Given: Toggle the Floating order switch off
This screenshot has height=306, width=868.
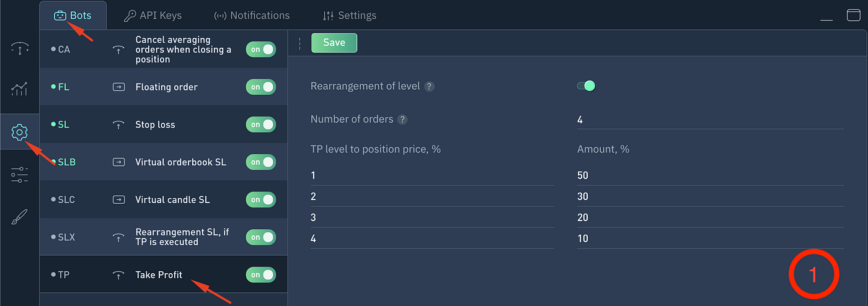Looking at the screenshot, I should click(260, 87).
